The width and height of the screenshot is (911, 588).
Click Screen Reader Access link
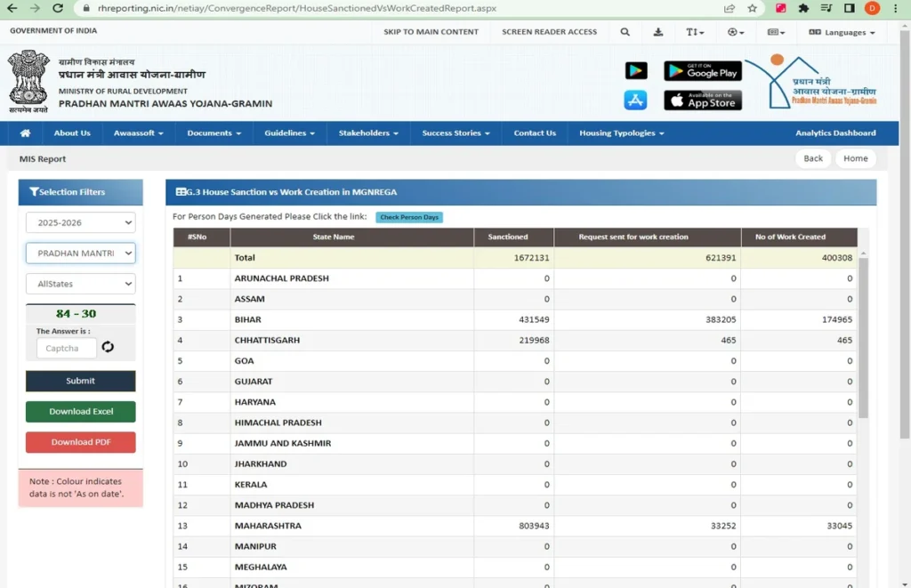coord(550,32)
